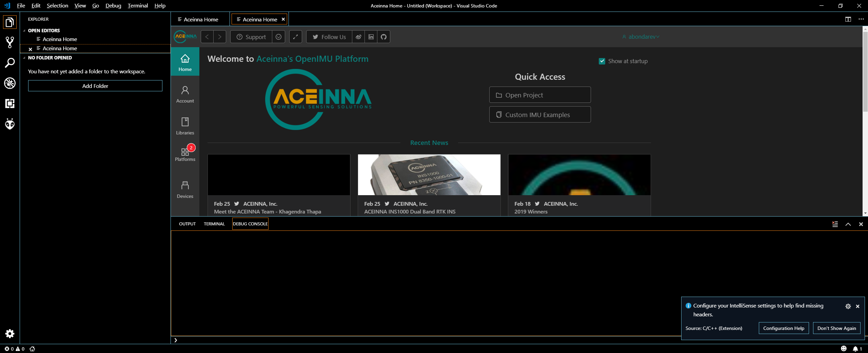Viewport: 868px width, 353px height.
Task: Switch to the TERMINAL tab
Action: [214, 224]
